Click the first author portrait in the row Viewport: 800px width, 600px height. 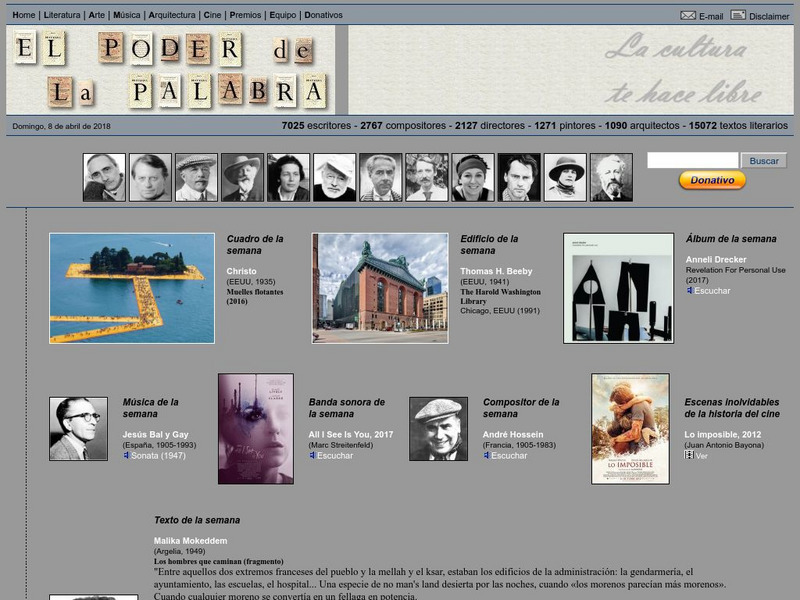coord(104,177)
